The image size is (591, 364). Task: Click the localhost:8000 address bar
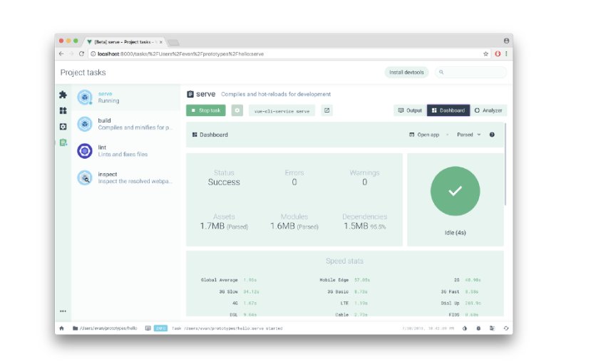click(x=289, y=54)
